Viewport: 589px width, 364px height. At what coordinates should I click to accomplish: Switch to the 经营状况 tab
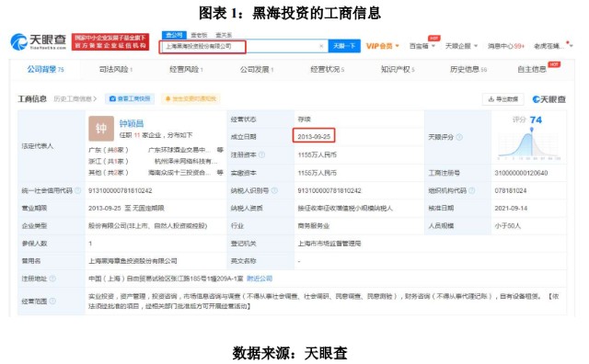point(328,70)
